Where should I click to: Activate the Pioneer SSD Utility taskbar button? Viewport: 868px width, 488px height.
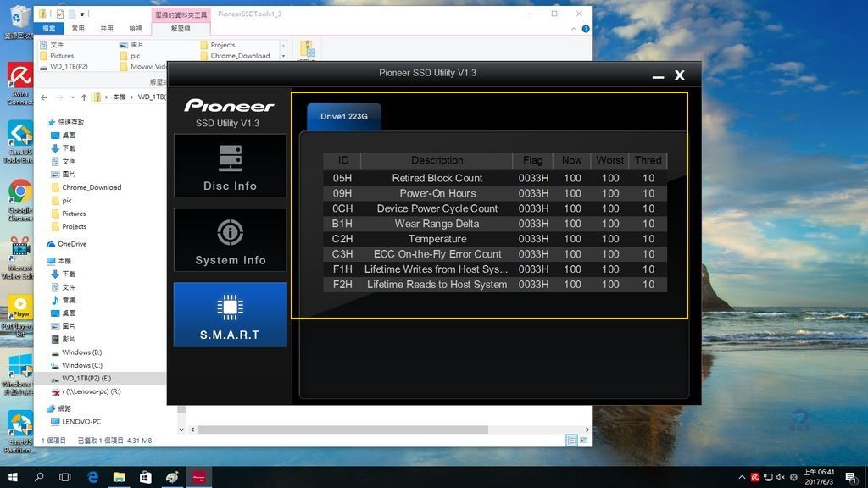[198, 477]
